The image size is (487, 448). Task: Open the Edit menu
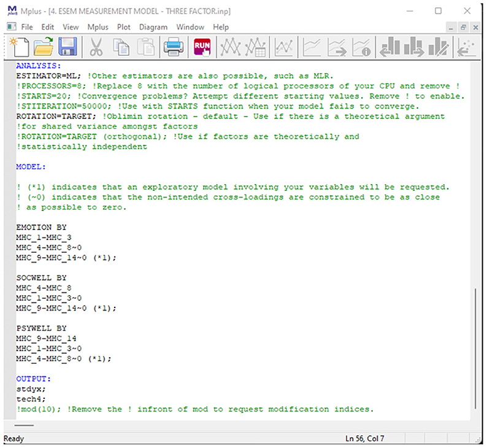coord(47,27)
